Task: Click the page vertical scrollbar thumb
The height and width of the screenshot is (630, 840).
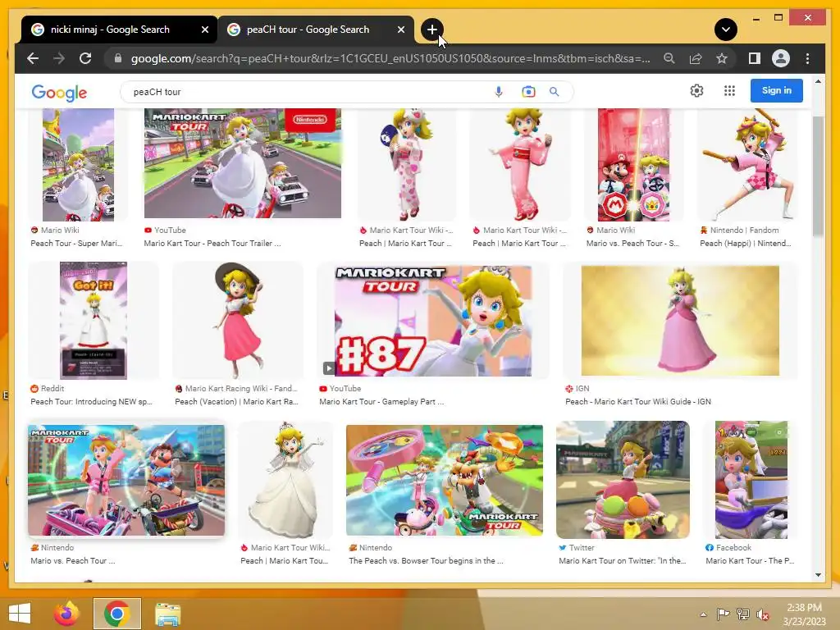Action: [x=818, y=176]
